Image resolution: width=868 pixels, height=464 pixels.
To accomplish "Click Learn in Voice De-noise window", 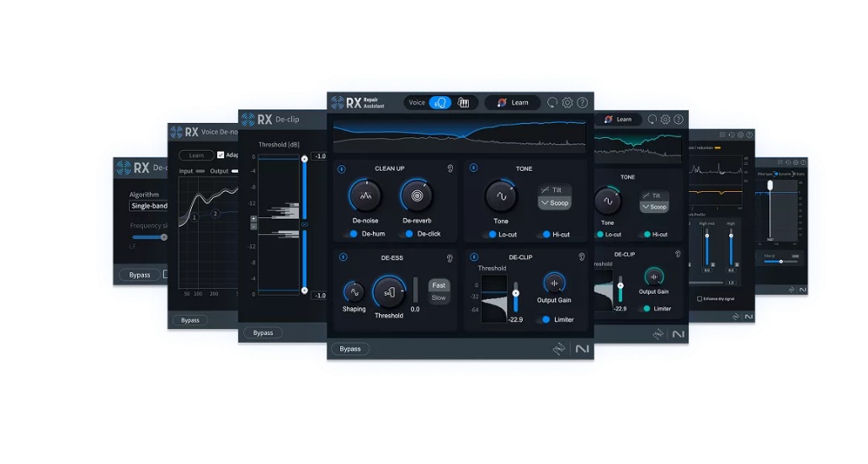I will [x=196, y=156].
